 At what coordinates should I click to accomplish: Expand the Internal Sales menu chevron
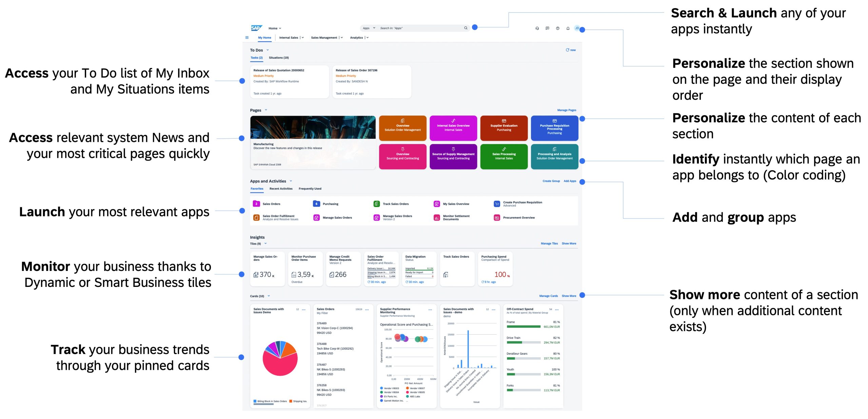click(303, 38)
